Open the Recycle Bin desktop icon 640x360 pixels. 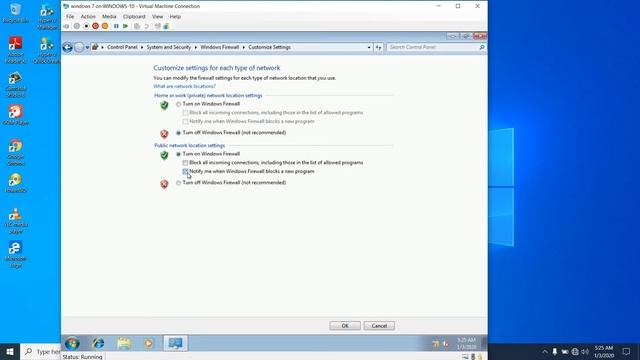[16, 13]
